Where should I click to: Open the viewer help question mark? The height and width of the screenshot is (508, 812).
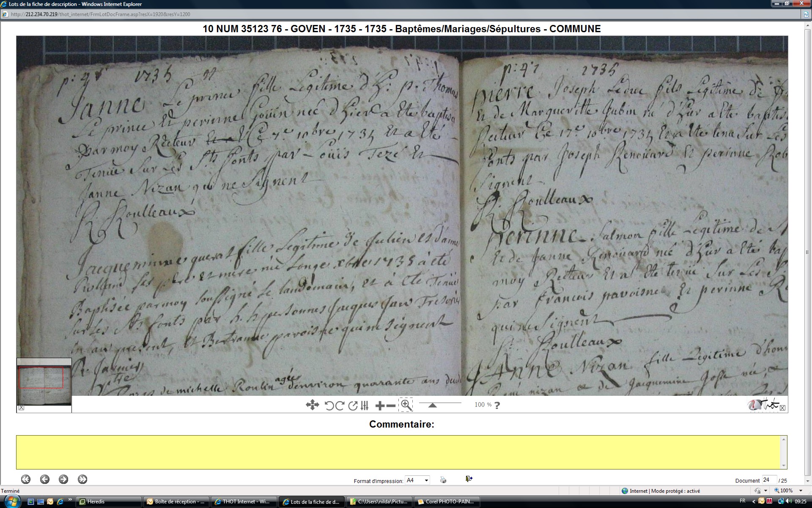pyautogui.click(x=497, y=405)
